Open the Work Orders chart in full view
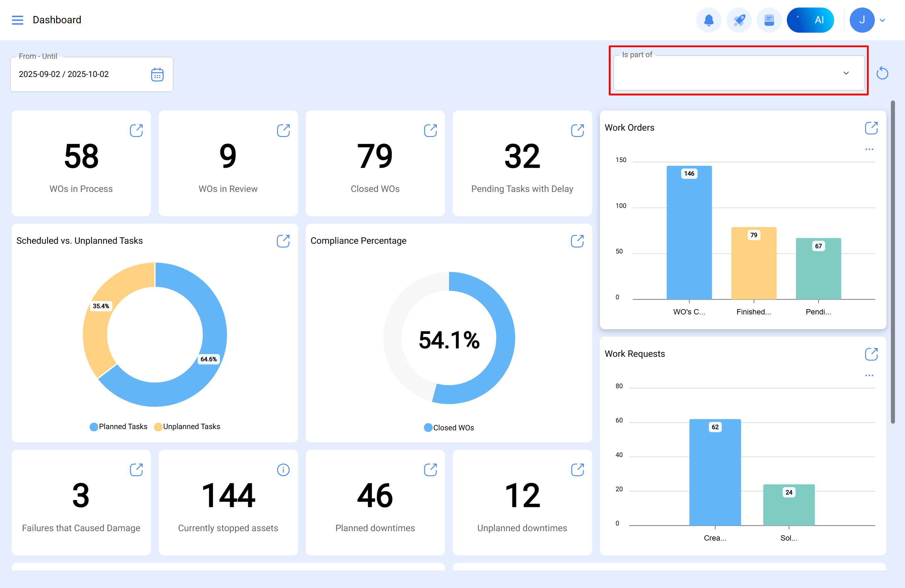This screenshot has height=588, width=905. [872, 128]
